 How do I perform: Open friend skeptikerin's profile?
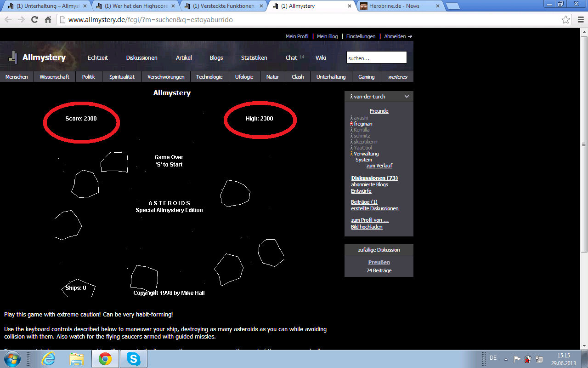tap(366, 142)
